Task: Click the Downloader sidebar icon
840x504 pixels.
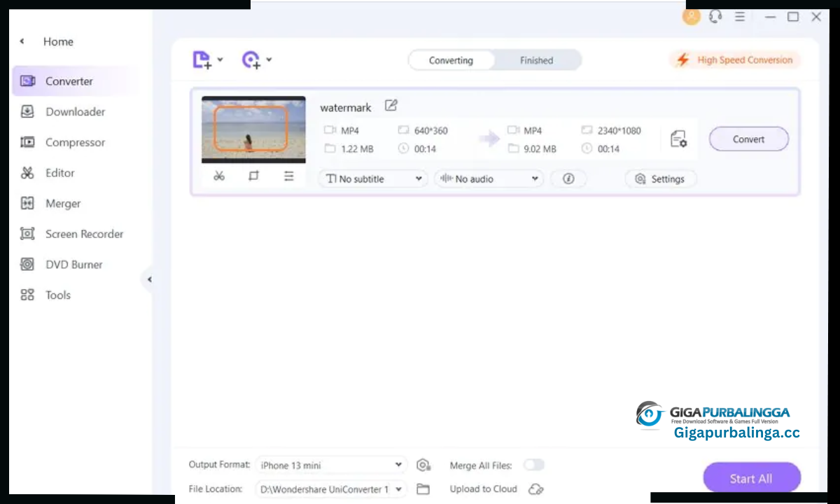Action: pos(27,112)
